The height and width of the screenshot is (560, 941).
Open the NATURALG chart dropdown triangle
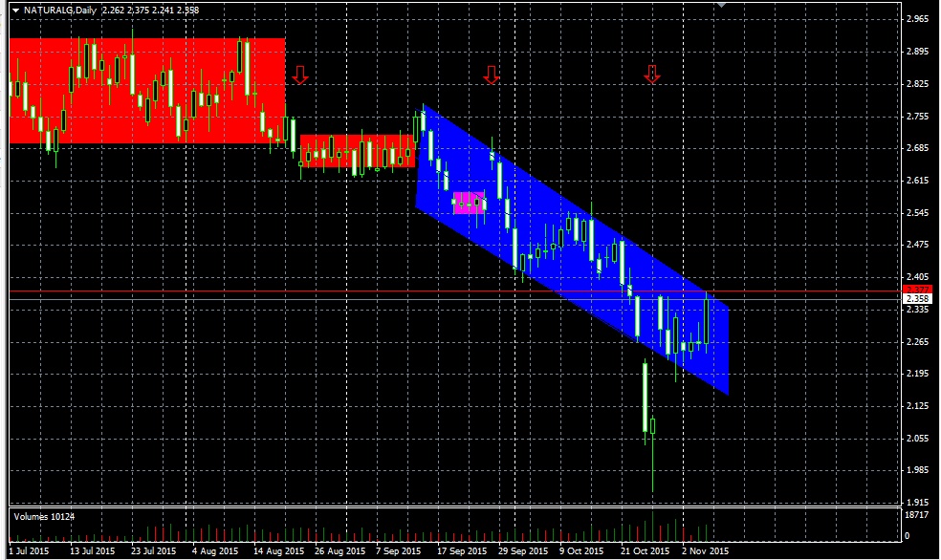click(15, 11)
